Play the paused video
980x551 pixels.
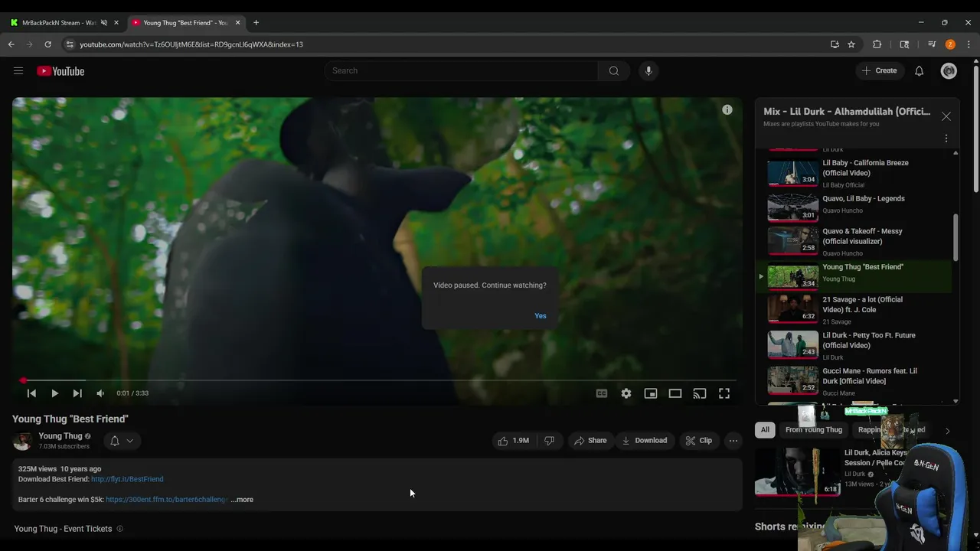click(54, 393)
